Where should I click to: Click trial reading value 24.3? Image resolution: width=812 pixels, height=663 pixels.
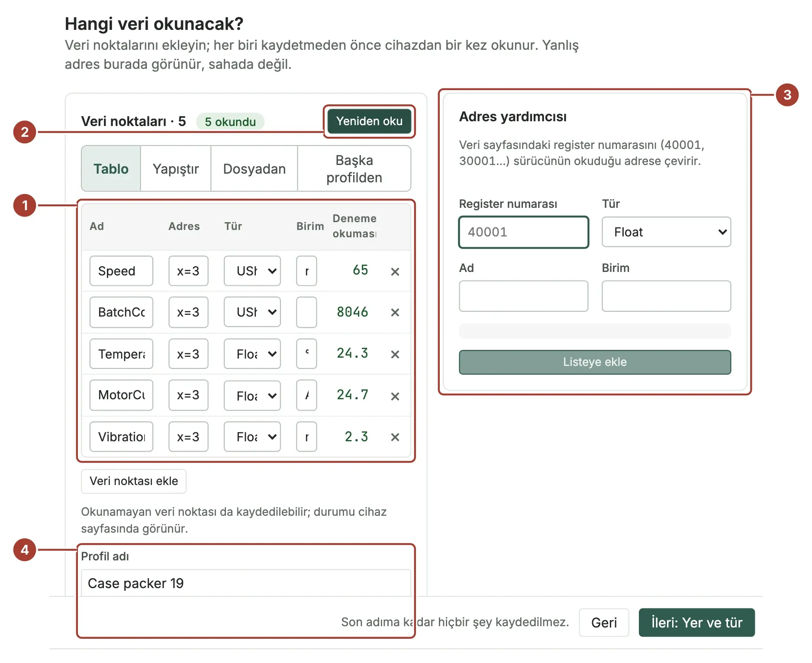[x=352, y=353]
